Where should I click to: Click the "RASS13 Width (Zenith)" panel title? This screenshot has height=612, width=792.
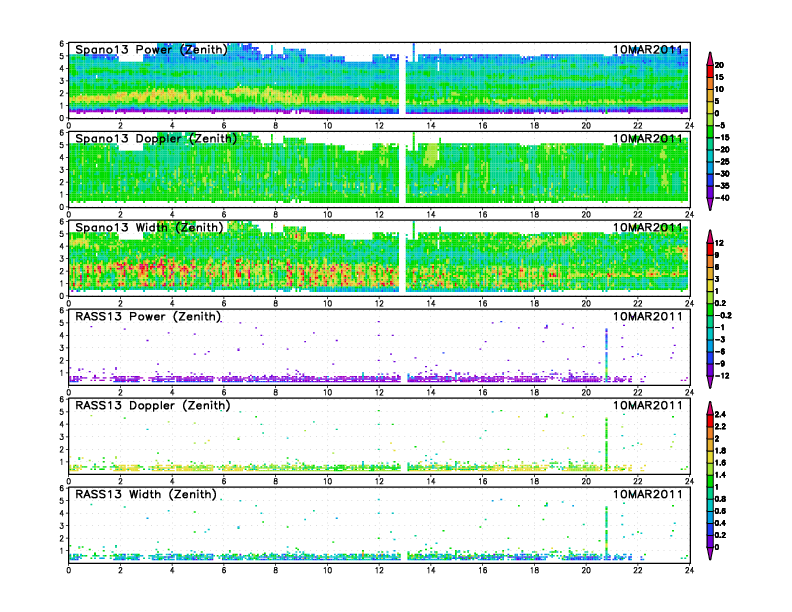[x=146, y=495]
